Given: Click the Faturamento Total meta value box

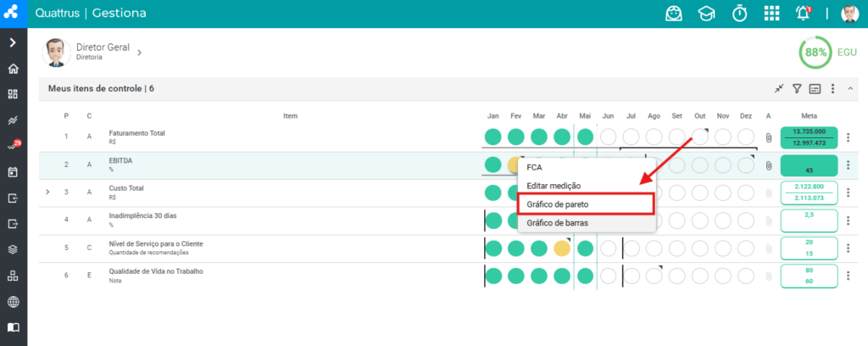Looking at the screenshot, I should [x=809, y=137].
